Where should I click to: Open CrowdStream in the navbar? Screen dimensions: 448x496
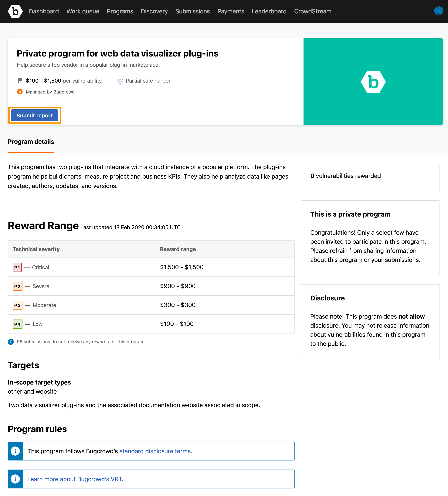(313, 11)
